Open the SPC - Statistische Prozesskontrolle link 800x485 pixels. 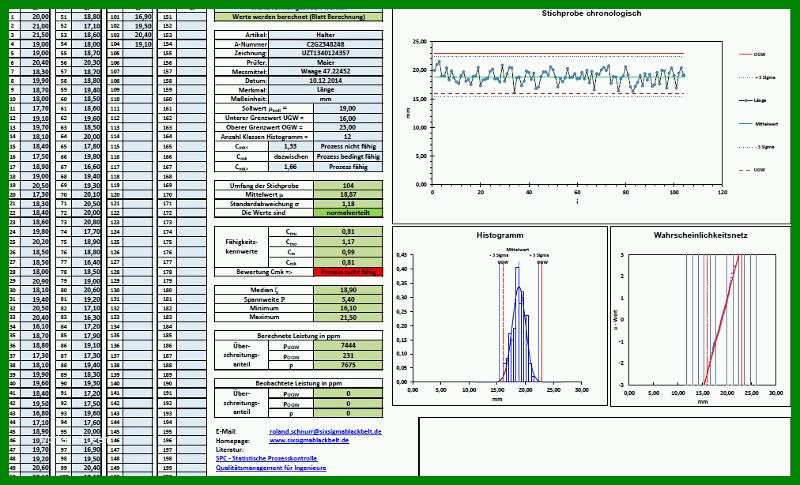[266, 458]
